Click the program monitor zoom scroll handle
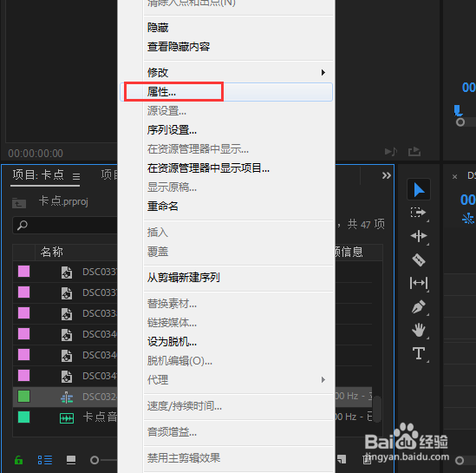This screenshot has height=473, width=476. 460,122
